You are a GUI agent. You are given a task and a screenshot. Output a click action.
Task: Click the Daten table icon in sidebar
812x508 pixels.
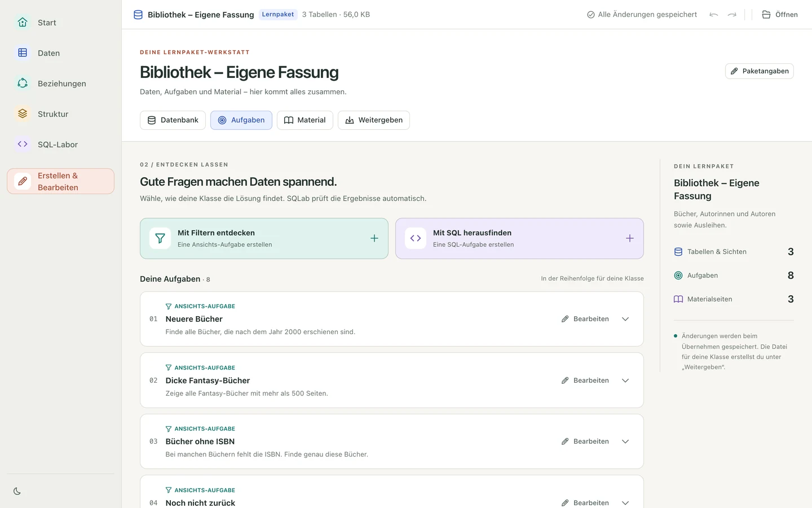[23, 52]
